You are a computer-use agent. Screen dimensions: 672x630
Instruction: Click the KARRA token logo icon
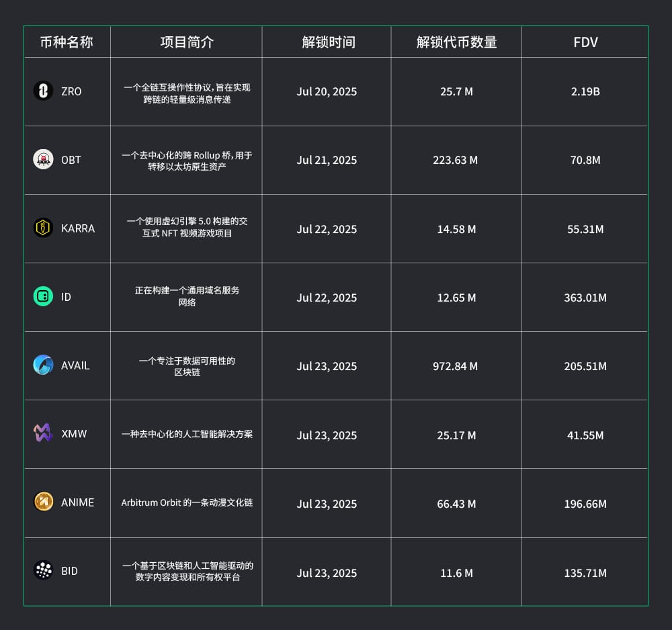click(43, 228)
